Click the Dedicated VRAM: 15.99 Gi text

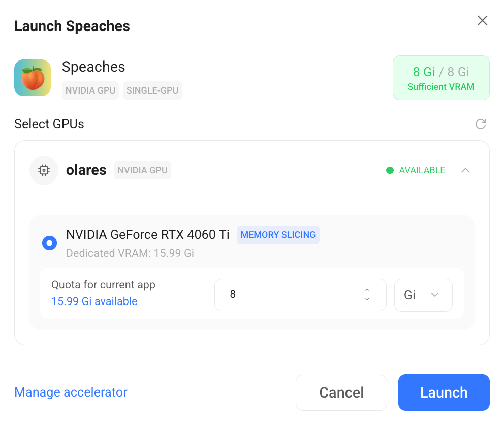coord(130,253)
